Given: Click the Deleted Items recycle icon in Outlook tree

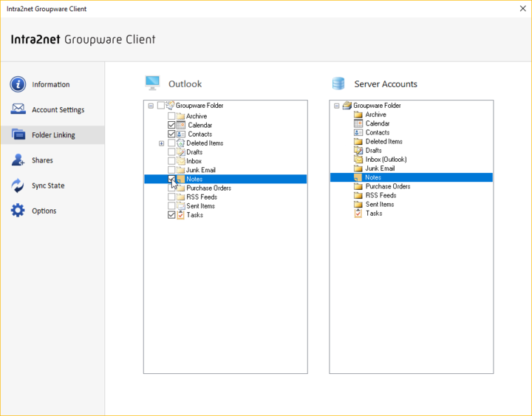Looking at the screenshot, I should coord(181,143).
